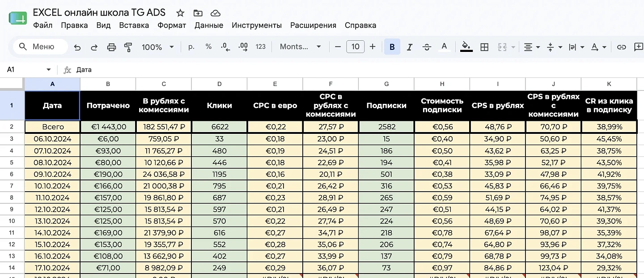The width and height of the screenshot is (644, 278).
Task: Click the font size field showing 10
Action: (356, 47)
